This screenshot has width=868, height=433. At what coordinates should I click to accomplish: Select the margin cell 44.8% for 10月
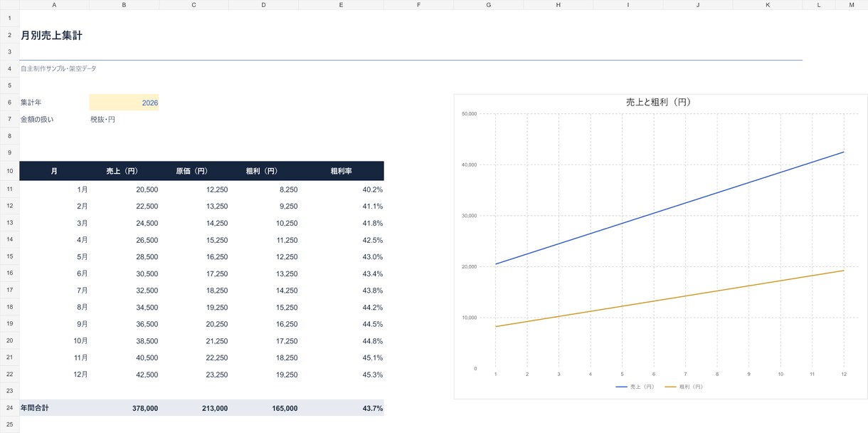pos(342,341)
